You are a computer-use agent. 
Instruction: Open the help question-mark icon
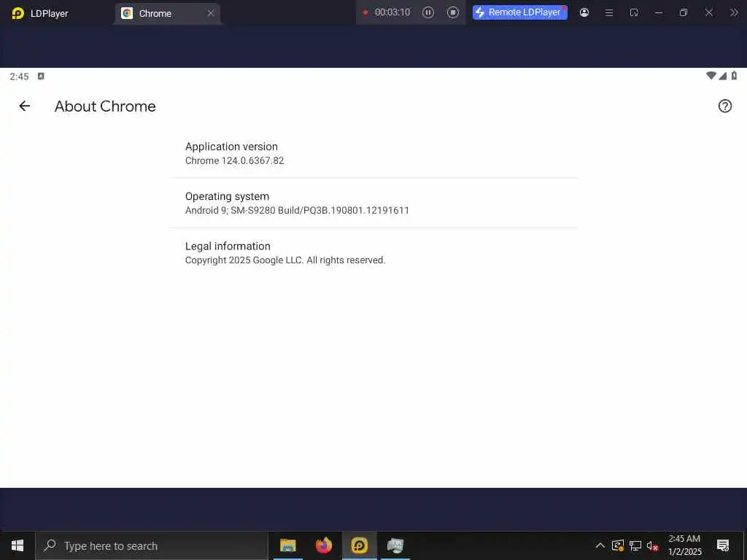(724, 106)
